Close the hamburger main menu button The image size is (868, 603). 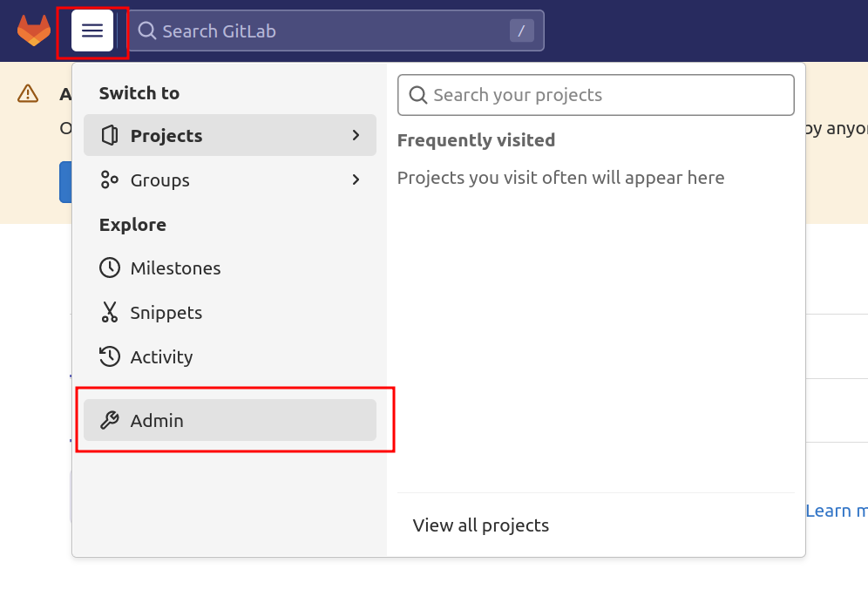(x=92, y=30)
